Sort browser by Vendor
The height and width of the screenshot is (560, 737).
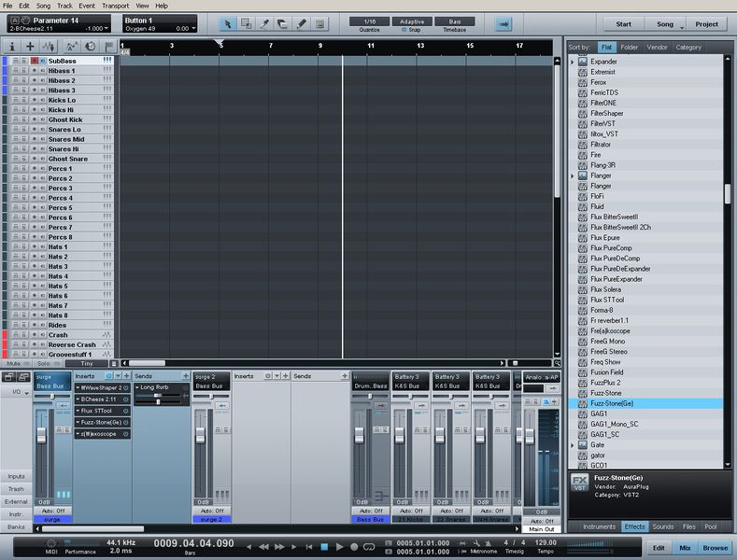(x=657, y=47)
